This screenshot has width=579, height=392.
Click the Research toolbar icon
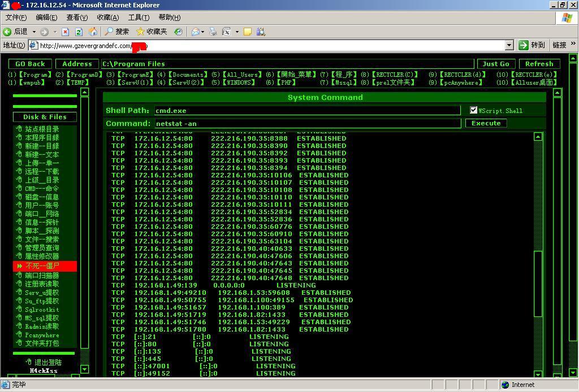261,32
